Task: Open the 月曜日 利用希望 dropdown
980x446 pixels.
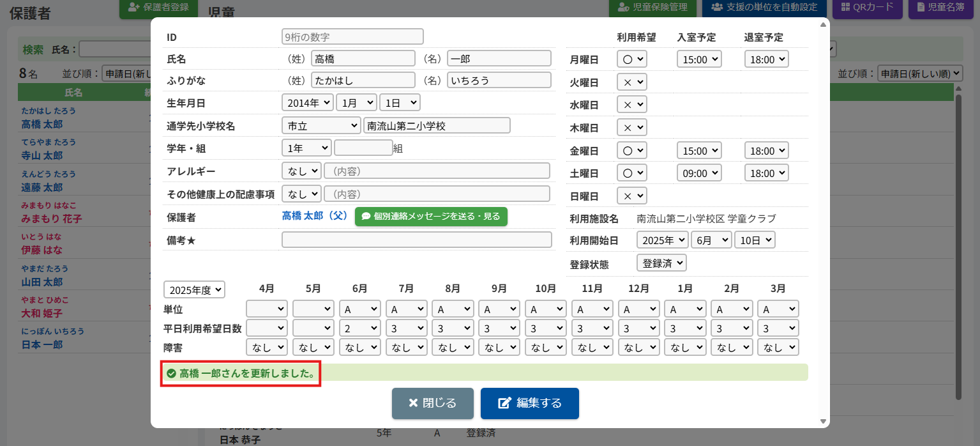Action: [x=631, y=59]
